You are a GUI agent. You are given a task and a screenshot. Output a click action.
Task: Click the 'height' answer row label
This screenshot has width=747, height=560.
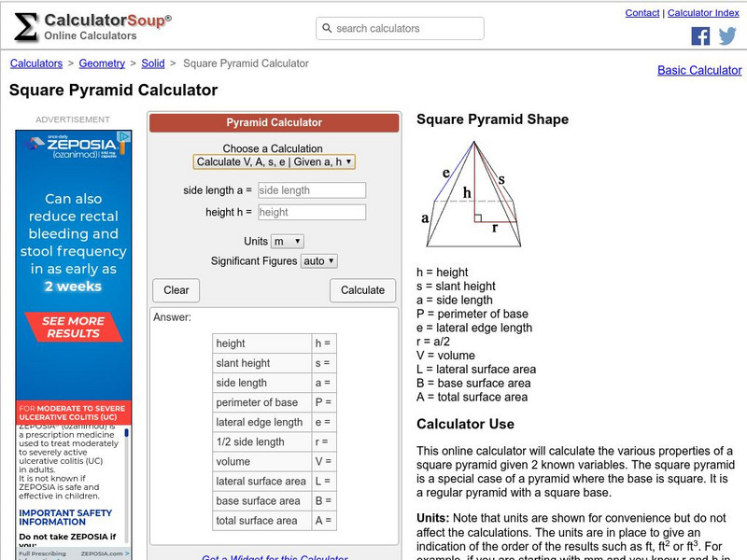pyautogui.click(x=231, y=343)
